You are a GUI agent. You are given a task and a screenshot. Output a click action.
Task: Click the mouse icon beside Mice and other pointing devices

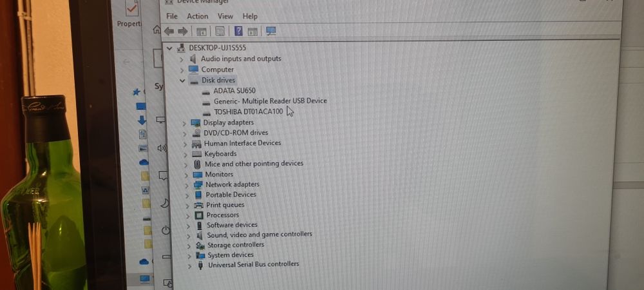click(198, 164)
